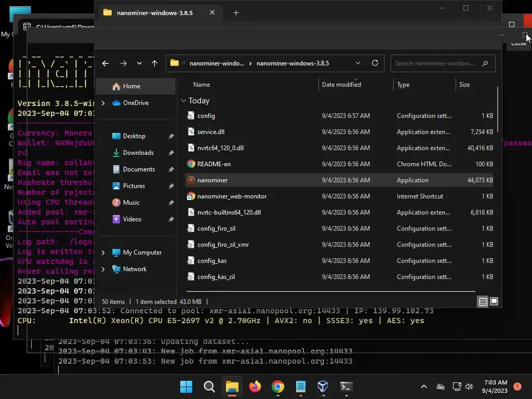Launch Google Chrome from the taskbar
Image resolution: width=532 pixels, height=399 pixels.
[x=278, y=387]
